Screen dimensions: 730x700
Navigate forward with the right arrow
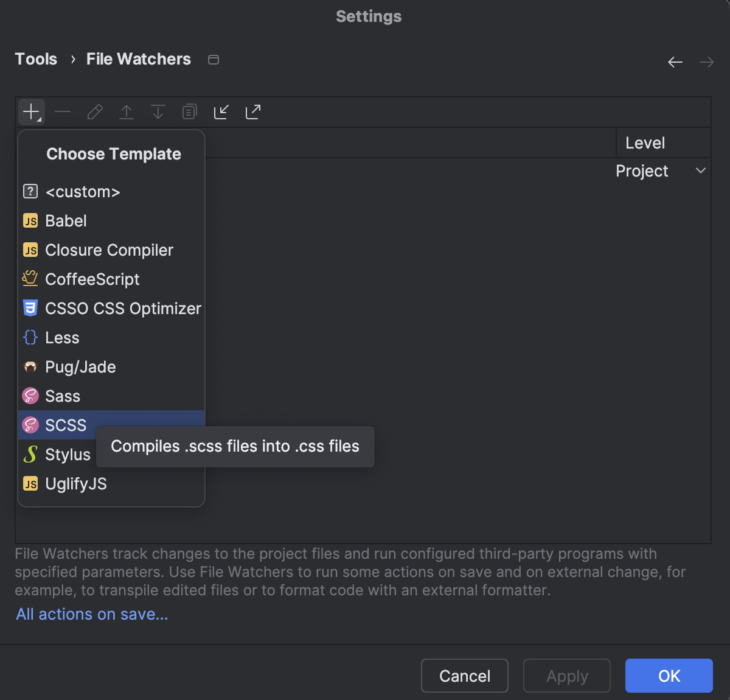[x=706, y=61]
